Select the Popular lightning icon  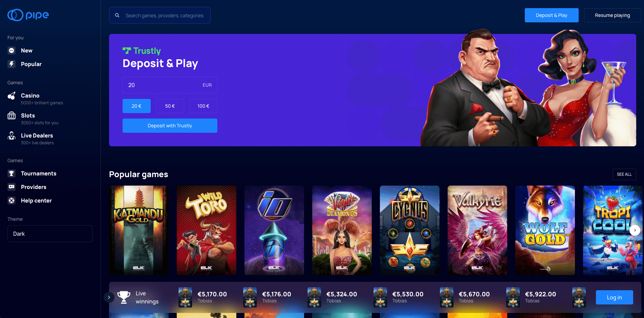point(12,64)
